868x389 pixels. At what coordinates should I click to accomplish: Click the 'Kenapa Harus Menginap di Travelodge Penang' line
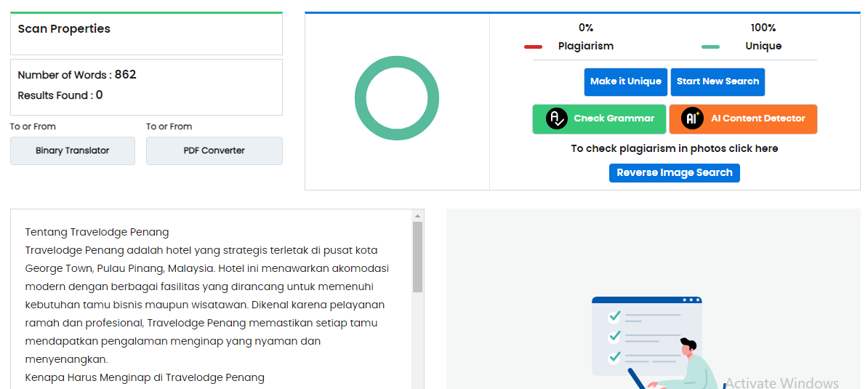(x=145, y=378)
